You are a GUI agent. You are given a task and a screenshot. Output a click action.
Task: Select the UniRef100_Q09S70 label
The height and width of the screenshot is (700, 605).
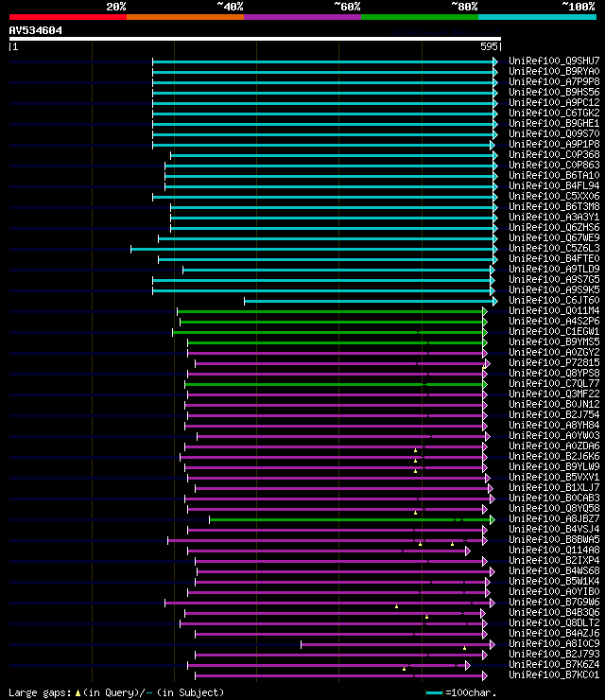click(554, 133)
